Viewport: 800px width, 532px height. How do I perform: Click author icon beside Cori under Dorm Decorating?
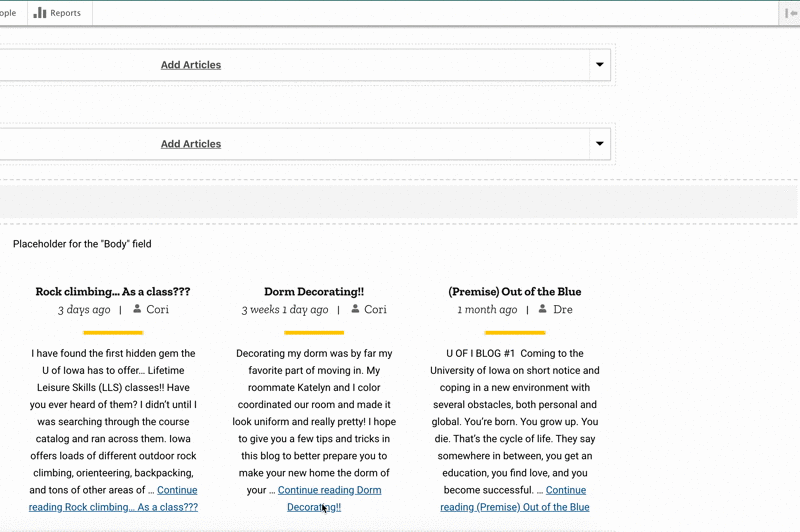point(355,309)
